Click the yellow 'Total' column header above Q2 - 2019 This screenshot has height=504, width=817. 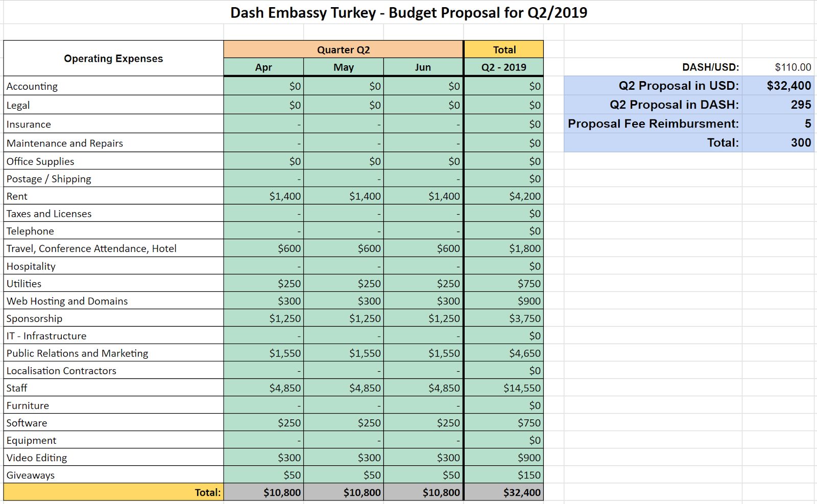(x=504, y=49)
